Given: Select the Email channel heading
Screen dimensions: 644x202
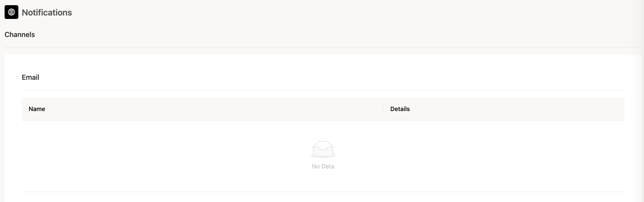Looking at the screenshot, I should (30, 77).
